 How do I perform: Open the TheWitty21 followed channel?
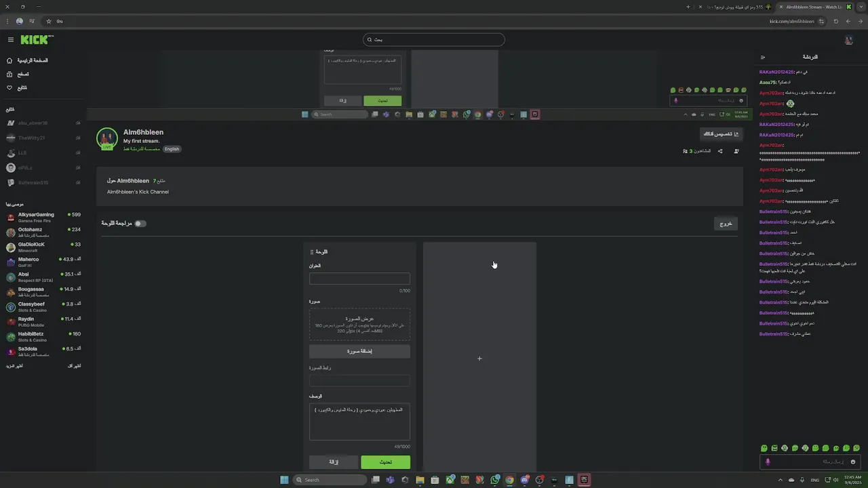[43, 138]
